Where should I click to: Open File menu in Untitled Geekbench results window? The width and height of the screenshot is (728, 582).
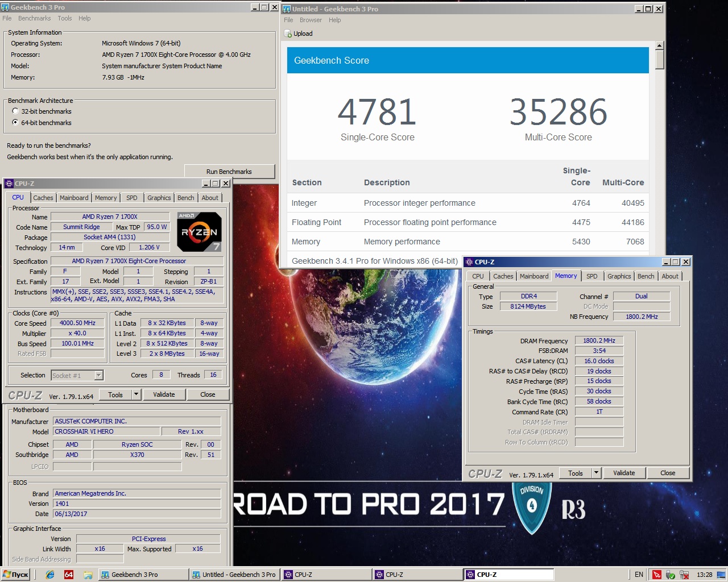[288, 20]
